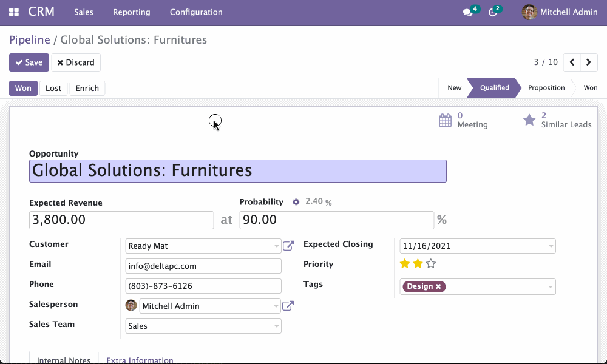The image size is (607, 364).
Task: Switch to the Extra Information tab
Action: [140, 360]
